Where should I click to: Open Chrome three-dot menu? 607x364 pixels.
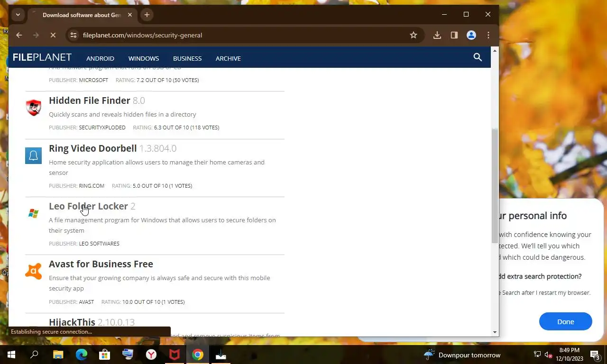point(488,35)
